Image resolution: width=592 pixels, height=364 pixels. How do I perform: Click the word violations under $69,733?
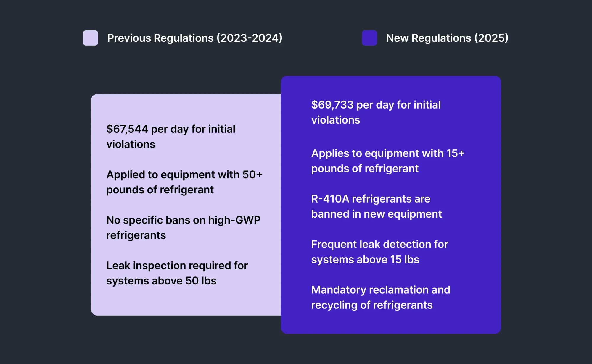[x=335, y=120]
